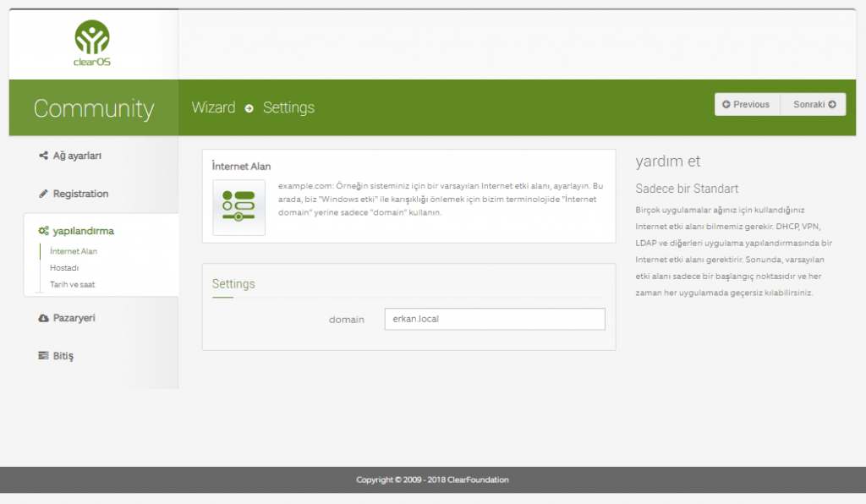This screenshot has height=504, width=866.
Task: Click the cloud icon beside Pazaryeri
Action: [x=44, y=318]
